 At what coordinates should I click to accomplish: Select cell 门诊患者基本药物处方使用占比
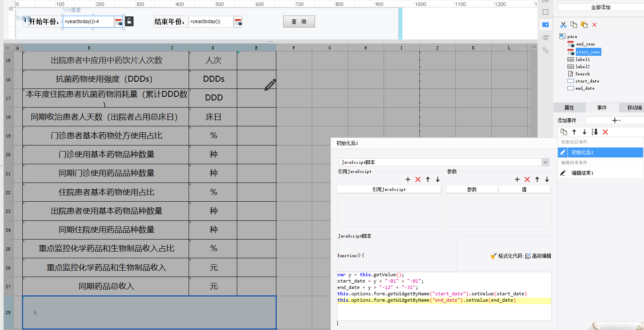[106, 136]
